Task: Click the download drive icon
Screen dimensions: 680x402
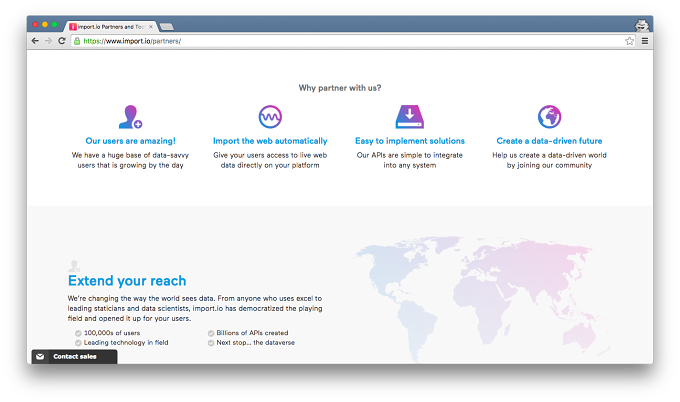Action: tap(409, 117)
